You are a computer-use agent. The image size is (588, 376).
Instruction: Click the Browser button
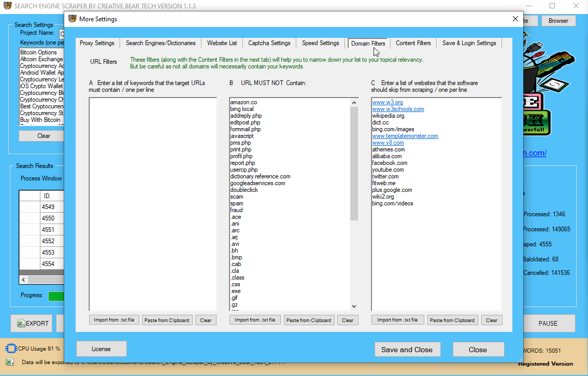coord(558,21)
